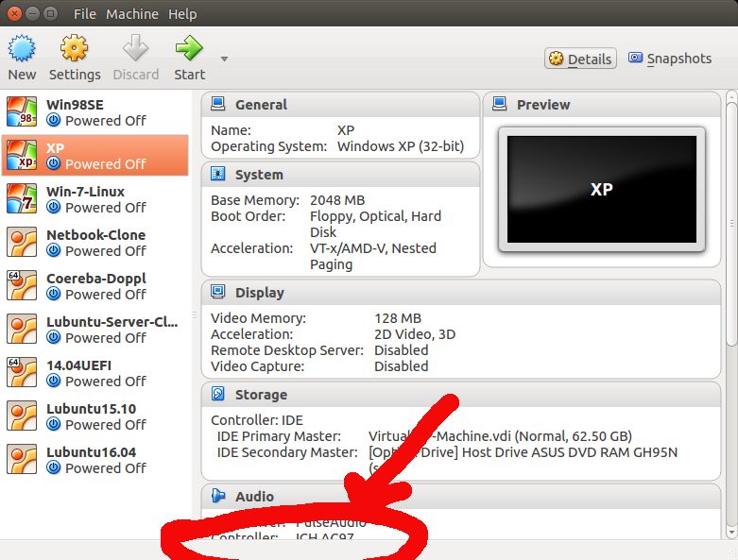Viewport: 738px width, 560px height.
Task: Click the Windows XP (32-bit) value
Action: click(x=401, y=146)
